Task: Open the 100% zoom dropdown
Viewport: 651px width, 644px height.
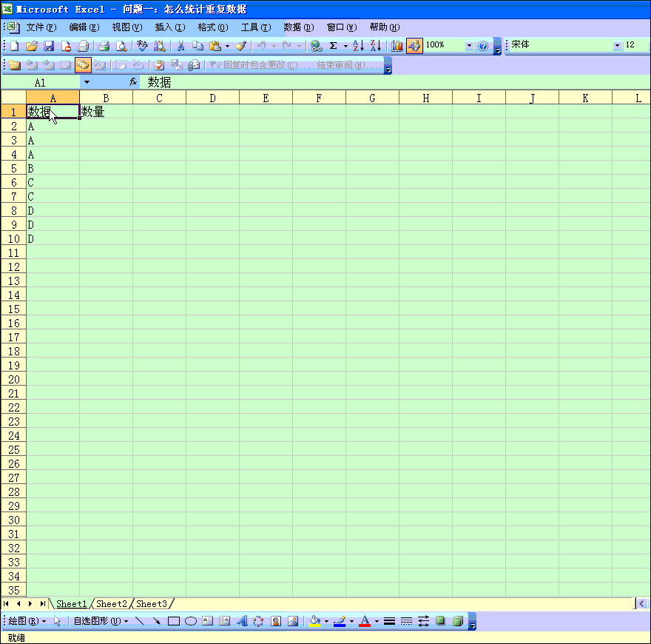Action: pyautogui.click(x=469, y=46)
